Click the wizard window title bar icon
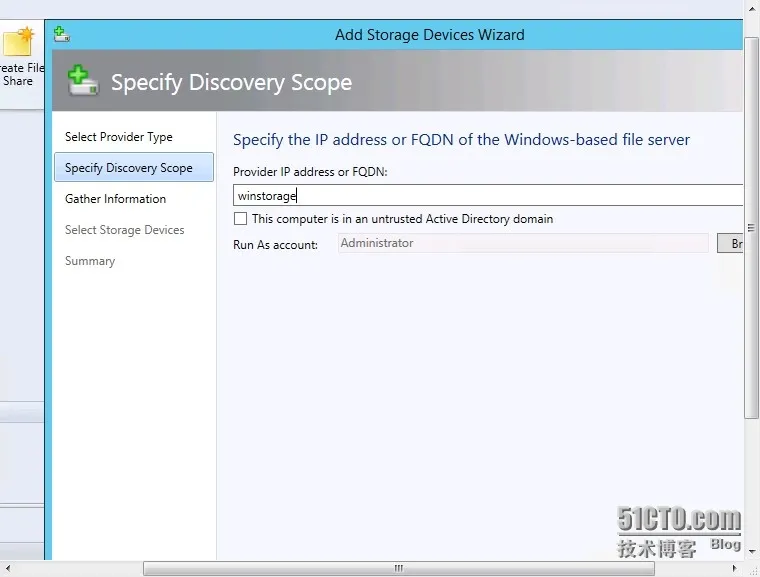760x577 pixels. [62, 34]
